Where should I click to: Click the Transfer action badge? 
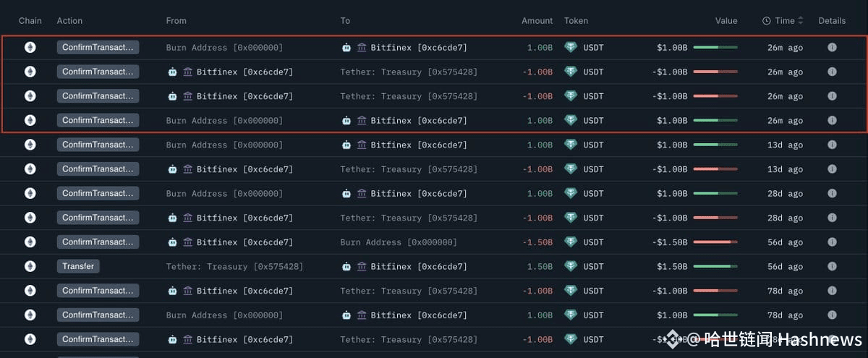(x=78, y=266)
